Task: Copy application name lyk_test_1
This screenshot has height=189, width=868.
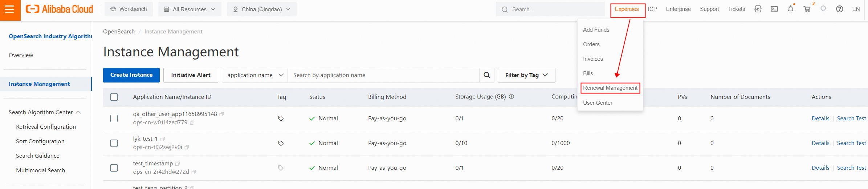Action: click(x=163, y=139)
